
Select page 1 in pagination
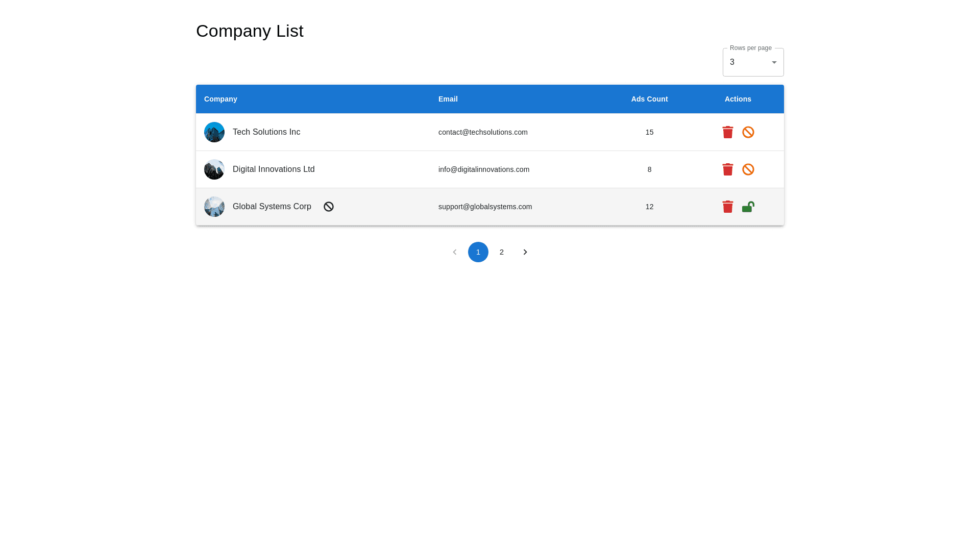click(x=478, y=252)
